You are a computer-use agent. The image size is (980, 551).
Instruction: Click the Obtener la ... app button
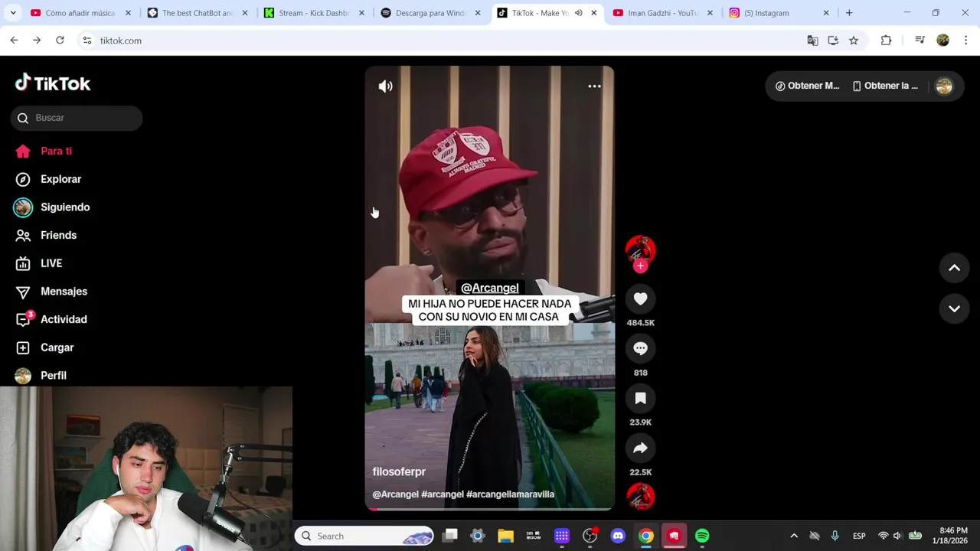click(x=885, y=86)
